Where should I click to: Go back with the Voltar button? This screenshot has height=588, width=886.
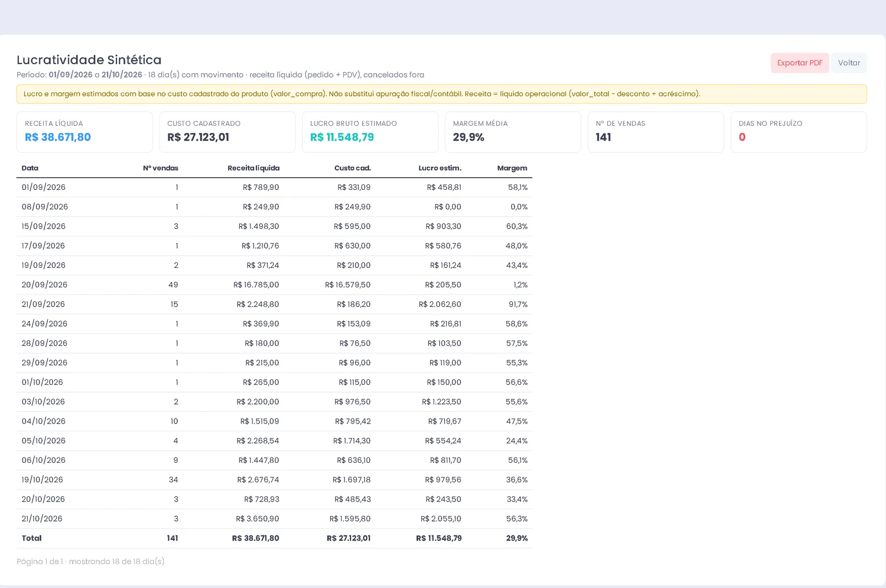pyautogui.click(x=849, y=63)
